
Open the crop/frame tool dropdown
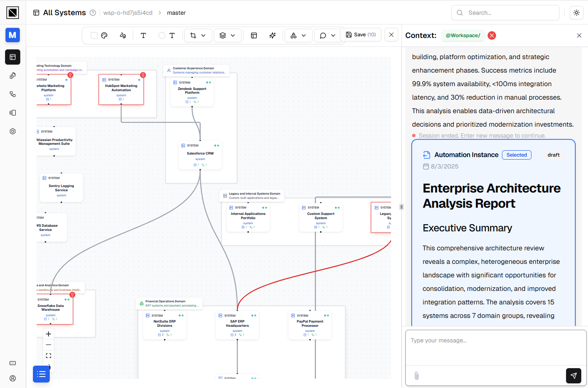pyautogui.click(x=198, y=35)
